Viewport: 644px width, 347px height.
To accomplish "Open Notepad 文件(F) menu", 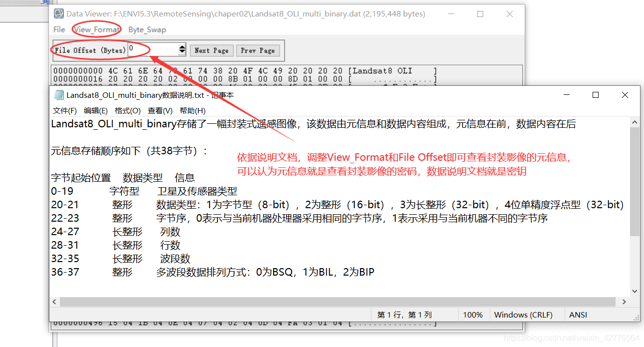I will coord(65,110).
